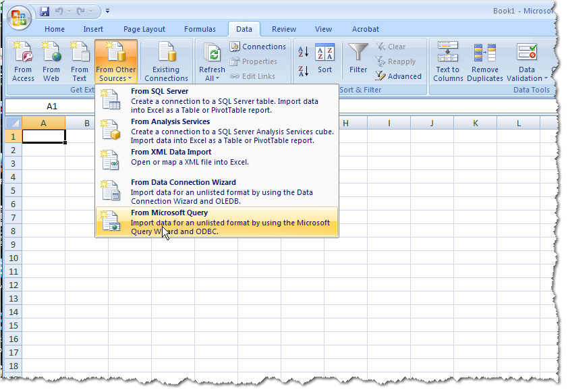Click the Undo arrow icon
This screenshot has width=568, height=392.
(59, 11)
